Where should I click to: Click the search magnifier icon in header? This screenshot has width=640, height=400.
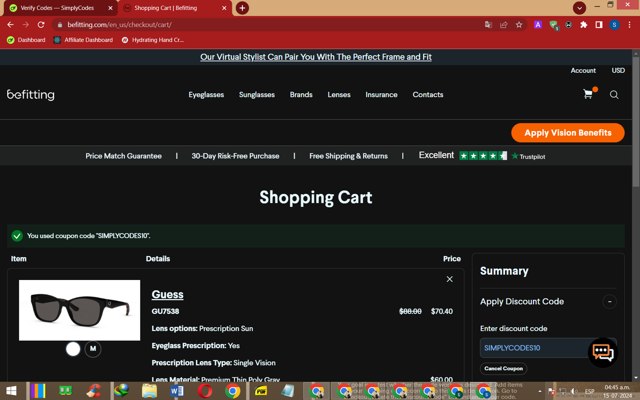pos(614,95)
